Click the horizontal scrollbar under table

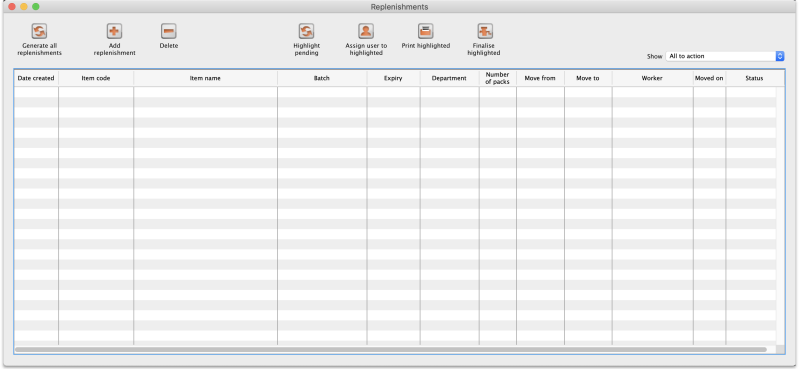pos(391,350)
